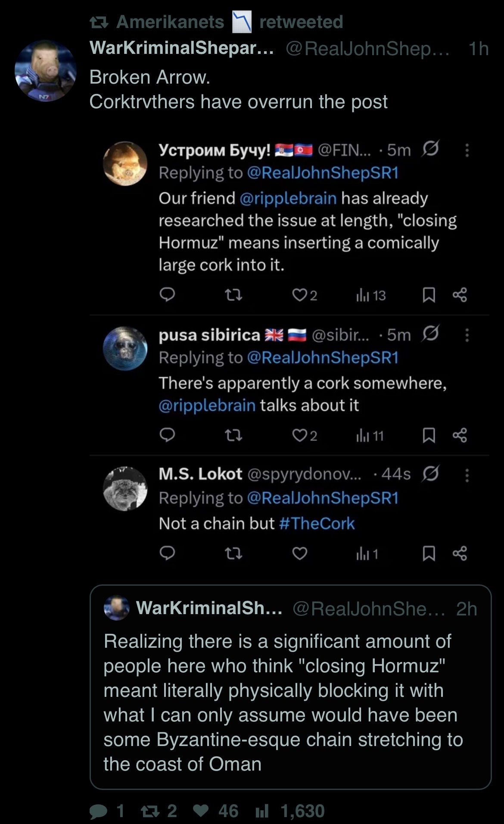Like M.S. Lokot's #TheCork reply
The height and width of the screenshot is (824, 504).
(299, 553)
